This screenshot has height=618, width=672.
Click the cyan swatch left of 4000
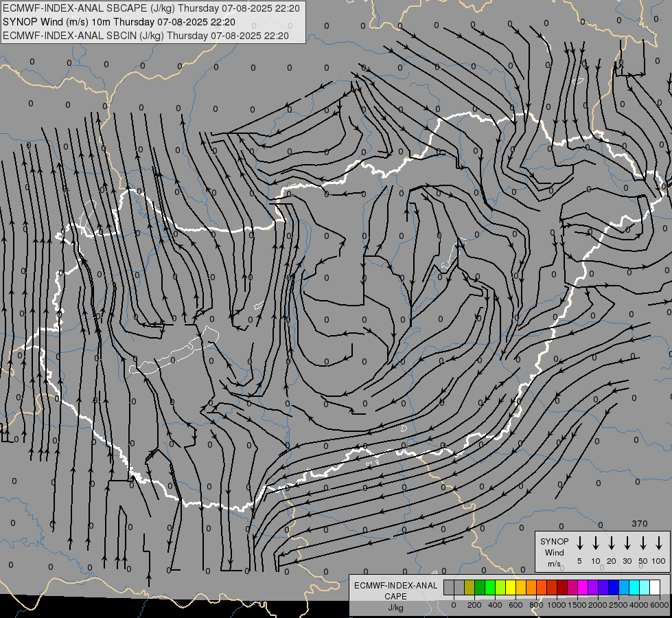click(x=634, y=587)
